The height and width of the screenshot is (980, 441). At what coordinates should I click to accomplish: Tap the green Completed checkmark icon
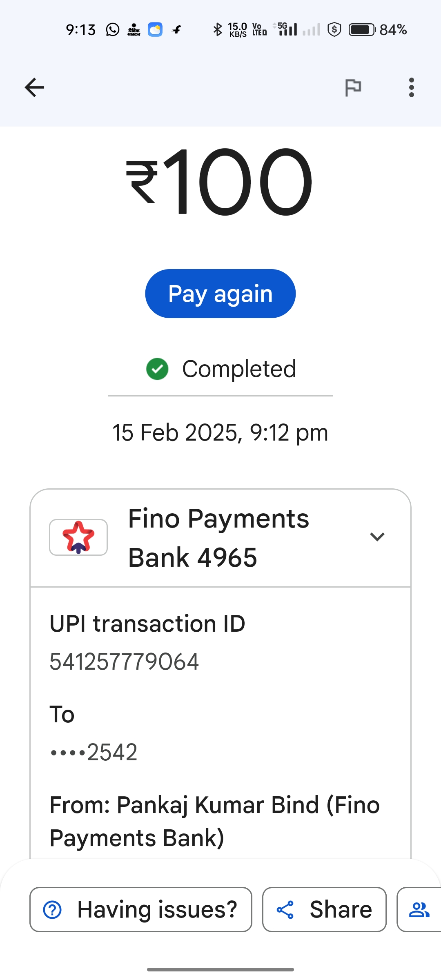tap(157, 369)
